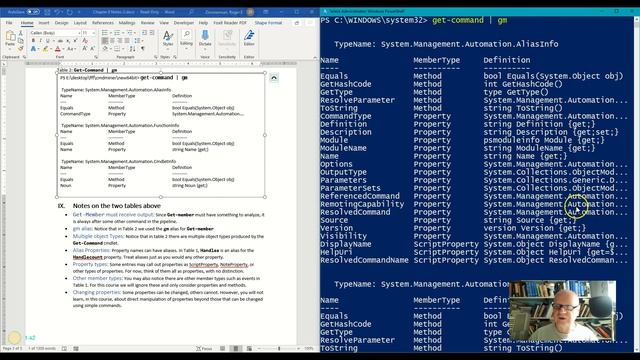This screenshot has height=360, width=640.
Task: Open the Review ribbon tab
Action: click(147, 23)
